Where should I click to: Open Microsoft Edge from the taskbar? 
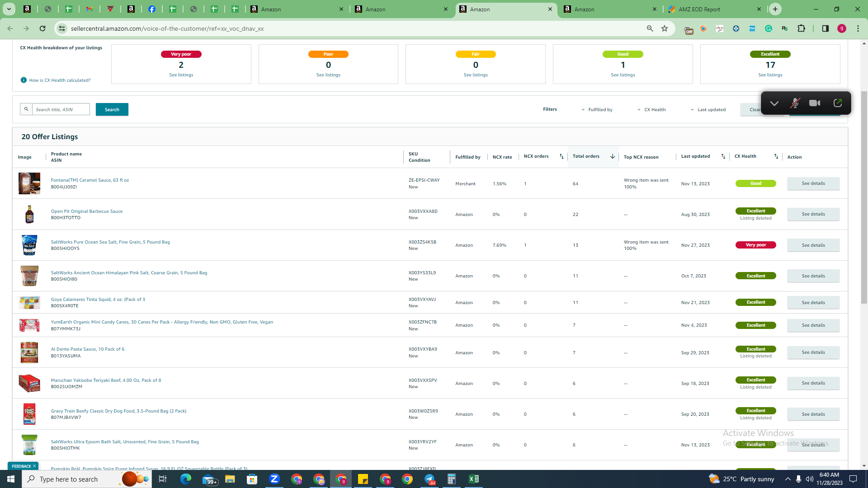[x=186, y=479]
